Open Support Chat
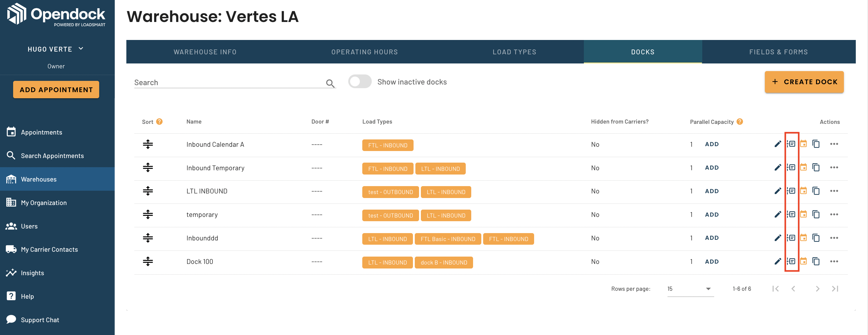This screenshot has width=868, height=335. [x=57, y=320]
